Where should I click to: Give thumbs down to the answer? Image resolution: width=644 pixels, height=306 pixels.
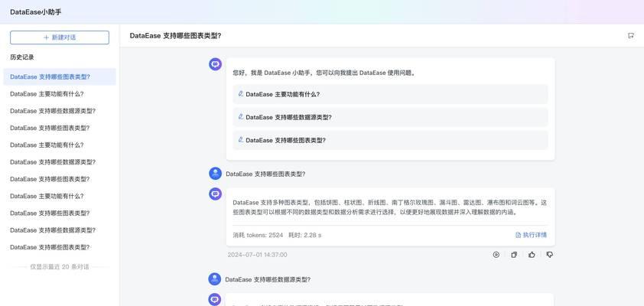pos(549,255)
